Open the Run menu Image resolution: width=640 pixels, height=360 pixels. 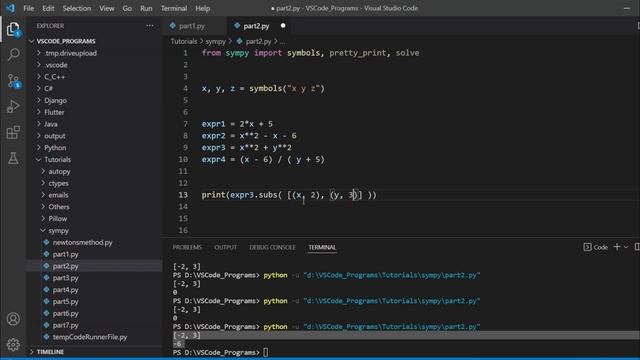[x=146, y=8]
